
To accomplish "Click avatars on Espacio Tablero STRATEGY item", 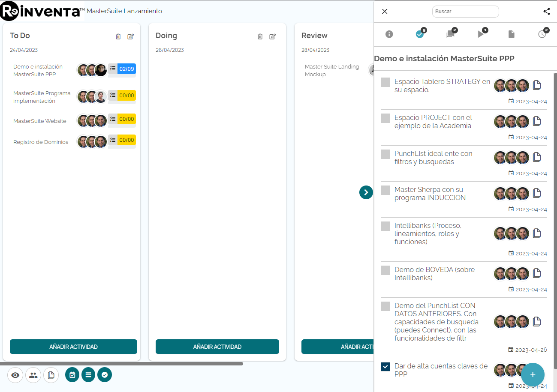I will point(512,86).
